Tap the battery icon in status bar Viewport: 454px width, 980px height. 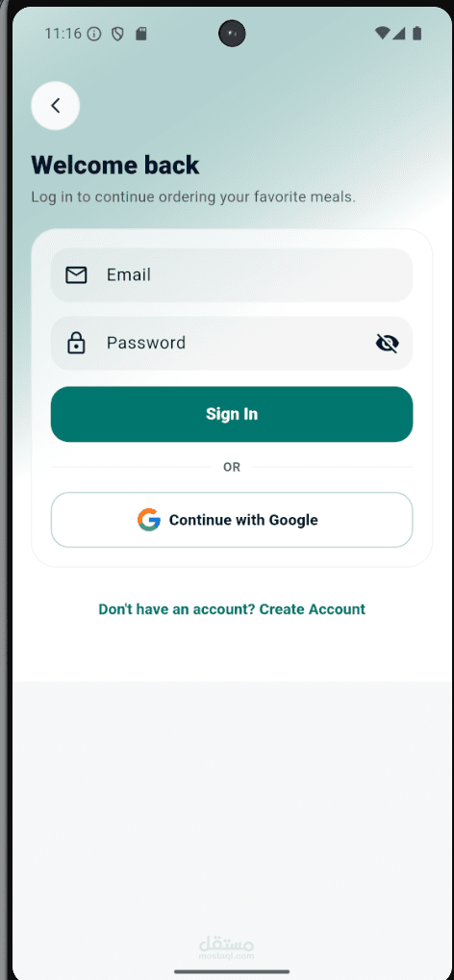coord(416,33)
